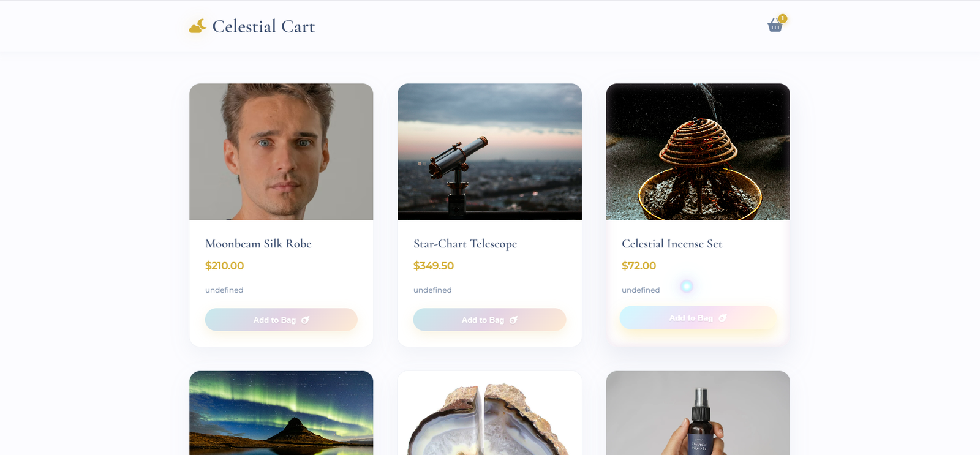The height and width of the screenshot is (455, 980).
Task: Click the undefined description under Moonbeam Silk Robe
Action: coord(224,290)
